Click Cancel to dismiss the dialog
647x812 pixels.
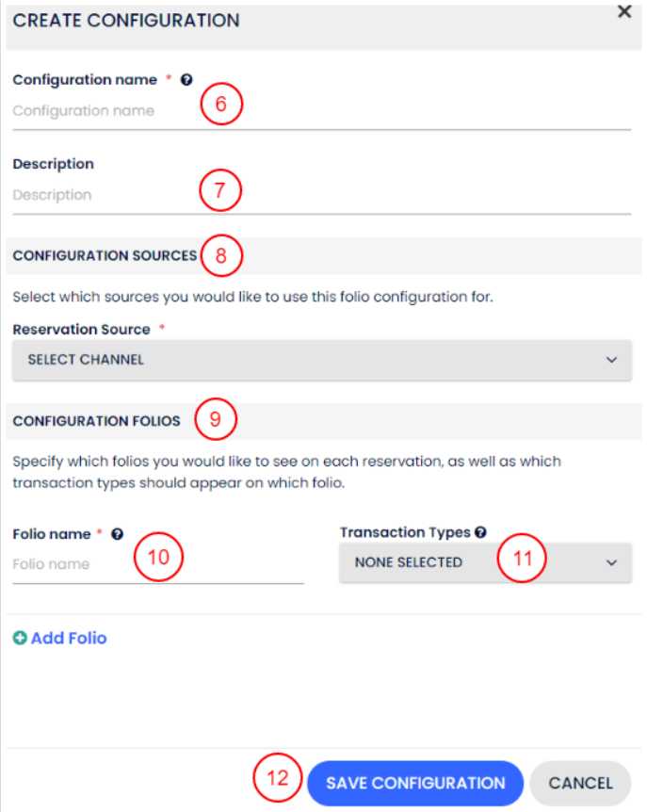[x=580, y=783]
